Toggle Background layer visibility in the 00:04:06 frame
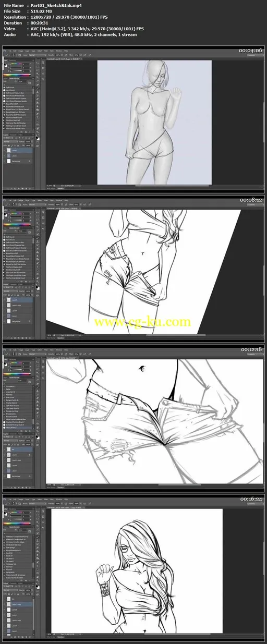 (5, 161)
